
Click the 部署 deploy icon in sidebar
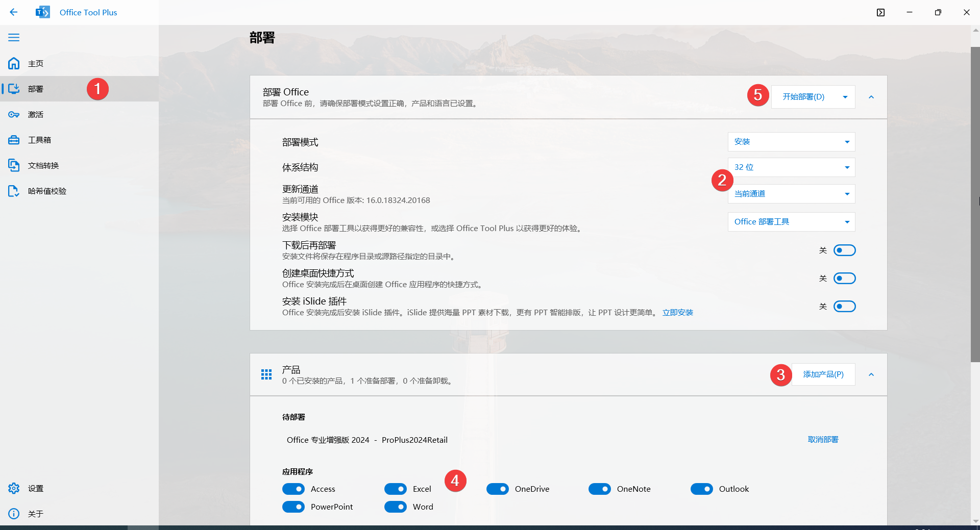[14, 89]
